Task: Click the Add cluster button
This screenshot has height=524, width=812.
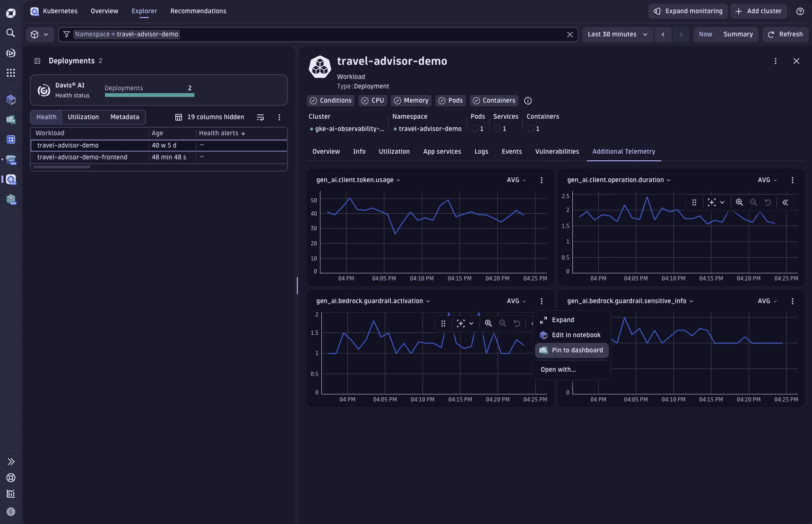Action: pos(759,11)
